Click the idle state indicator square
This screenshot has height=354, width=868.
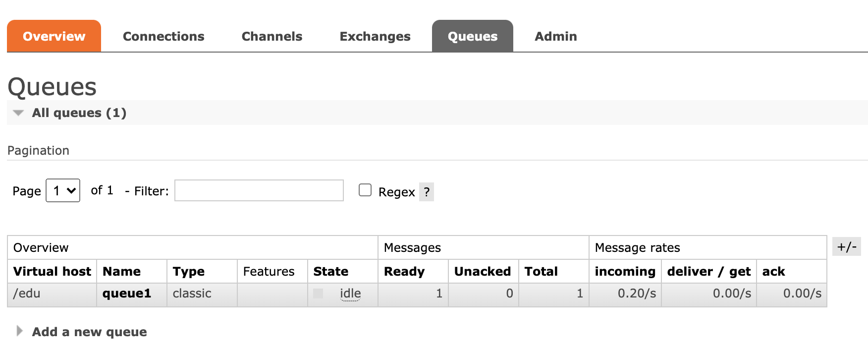point(318,294)
